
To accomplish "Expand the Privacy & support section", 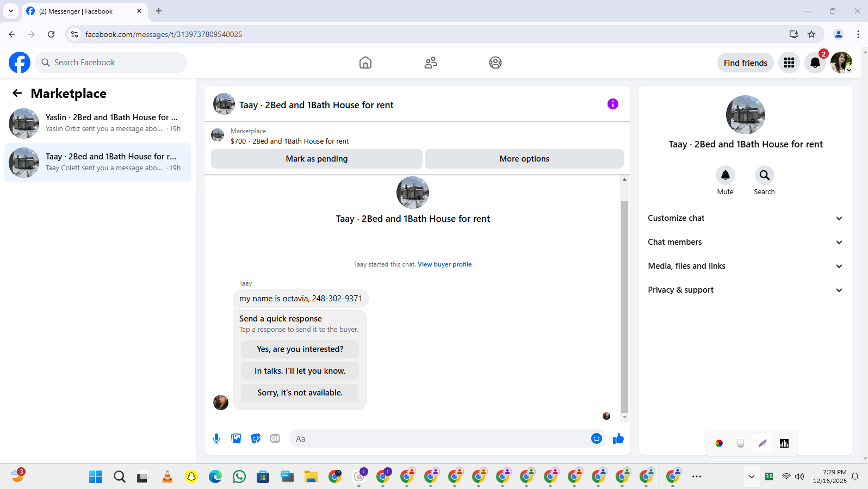I will coord(746,290).
